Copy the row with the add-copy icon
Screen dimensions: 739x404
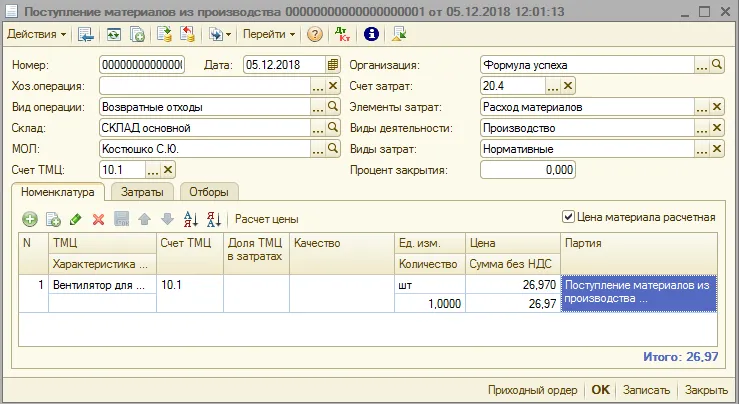click(x=53, y=219)
